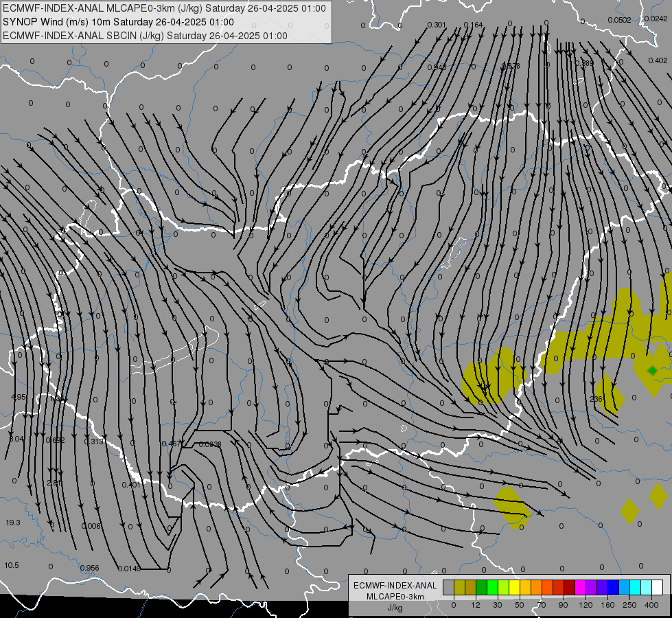Click the amber legend swatch after yellow
The height and width of the screenshot is (618, 672).
[525, 587]
